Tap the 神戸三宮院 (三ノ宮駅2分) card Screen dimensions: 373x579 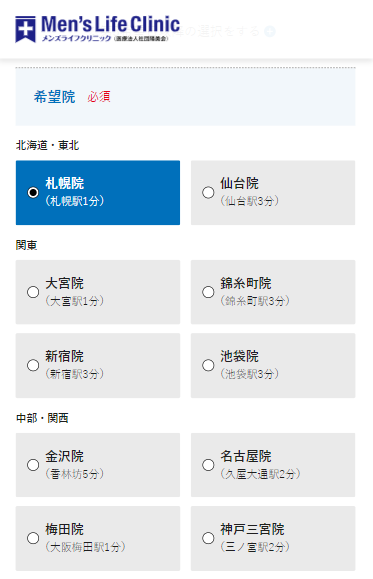pos(273,538)
